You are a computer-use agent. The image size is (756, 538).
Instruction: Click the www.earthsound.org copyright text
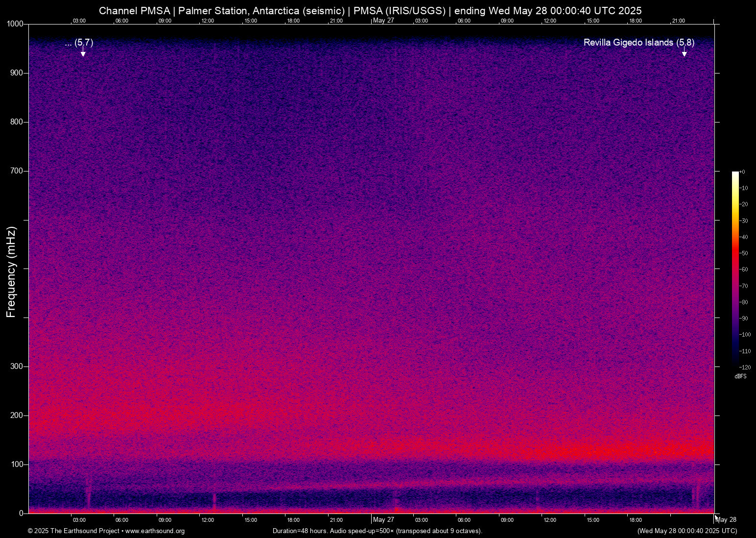106,531
